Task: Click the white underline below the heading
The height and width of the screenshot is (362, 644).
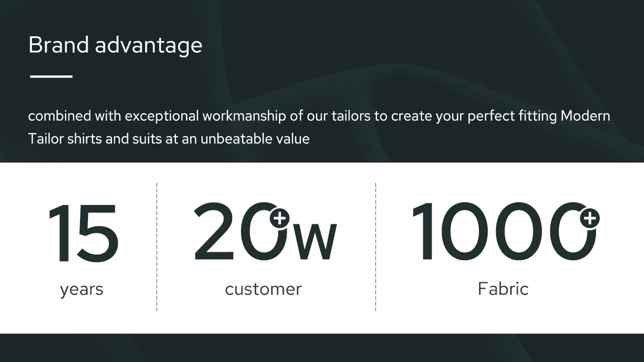Action: [x=51, y=76]
